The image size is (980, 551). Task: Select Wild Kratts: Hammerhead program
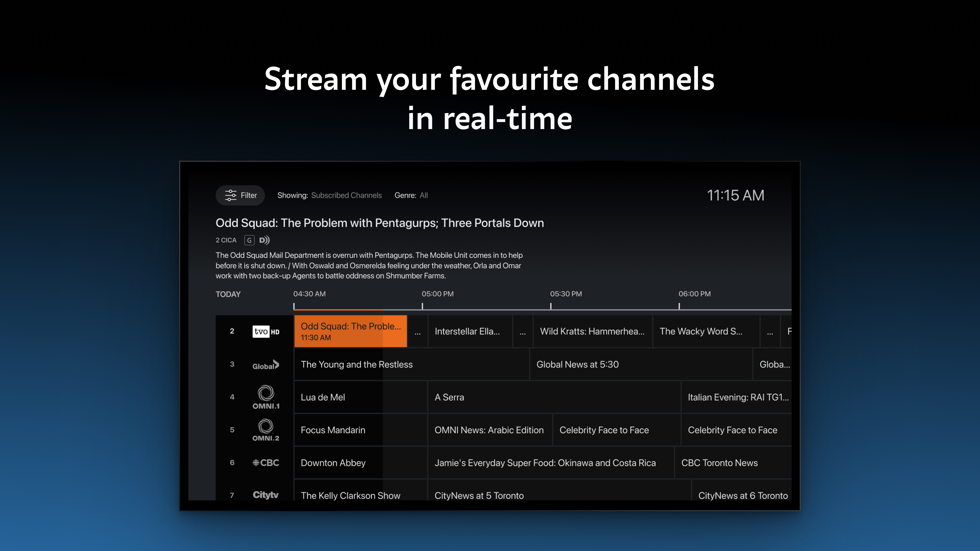tap(593, 332)
